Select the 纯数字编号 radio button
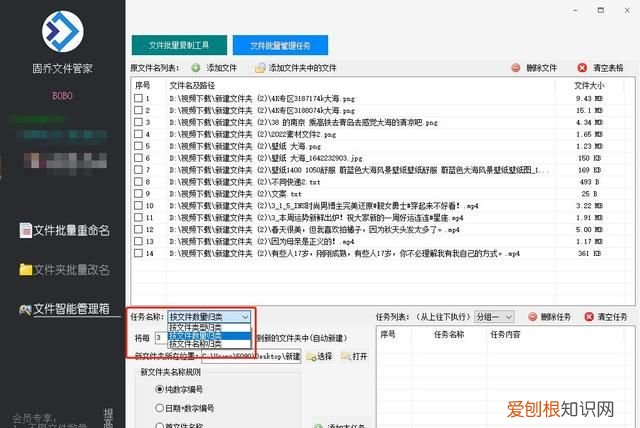Screen dimensions: 640x428 [160, 389]
